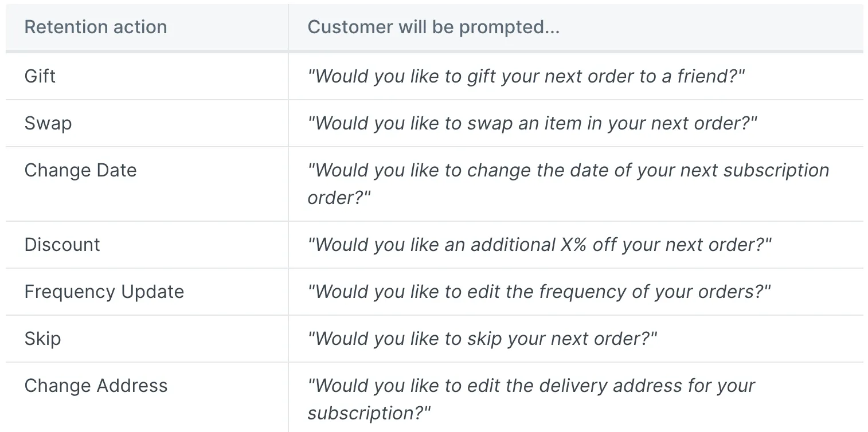Image resolution: width=868 pixels, height=432 pixels.
Task: Click the edit frequency of orders prompt
Action: pyautogui.click(x=539, y=292)
